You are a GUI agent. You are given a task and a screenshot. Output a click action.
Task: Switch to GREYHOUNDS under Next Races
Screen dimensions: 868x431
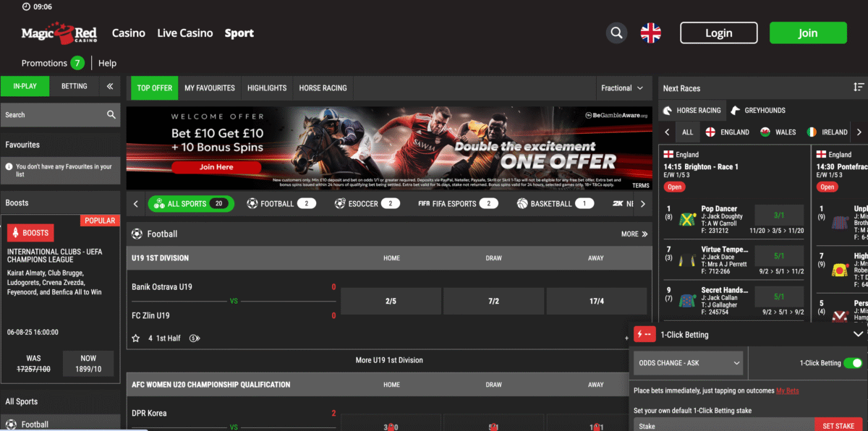(x=758, y=110)
